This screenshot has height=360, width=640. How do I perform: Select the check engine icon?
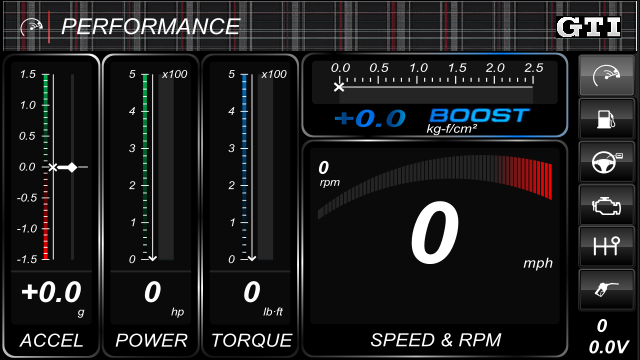[x=607, y=205]
